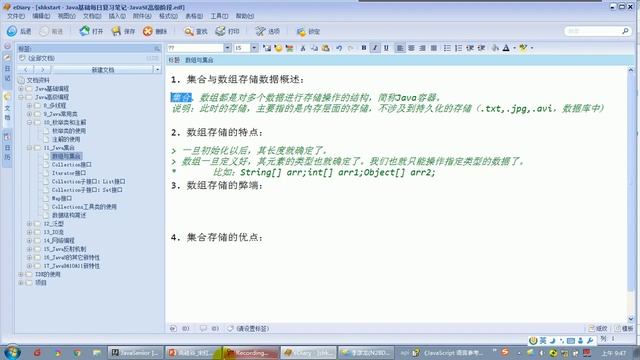Click the Recording taskbar item
The height and width of the screenshot is (360, 640).
click(251, 353)
